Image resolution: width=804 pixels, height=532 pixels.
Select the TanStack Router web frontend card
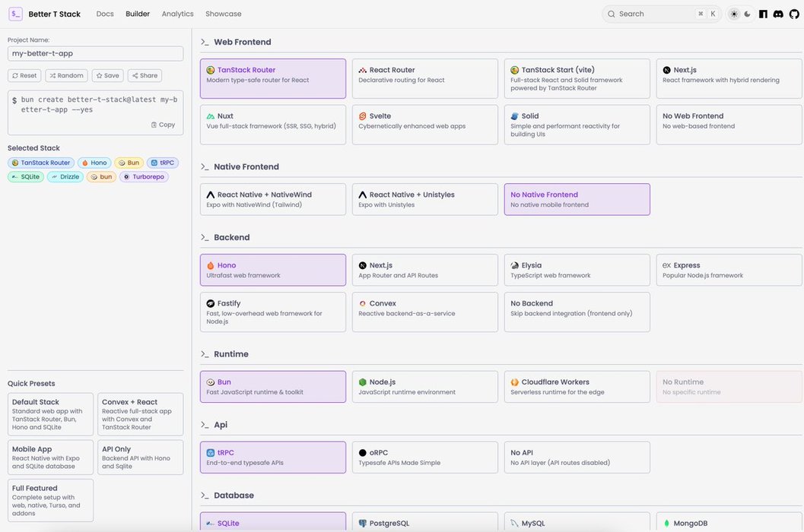(273, 78)
